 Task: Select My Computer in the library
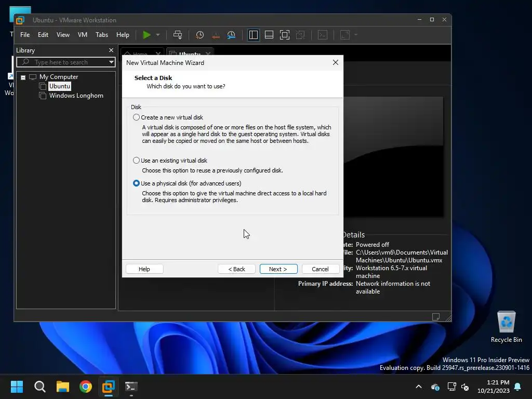coord(58,77)
